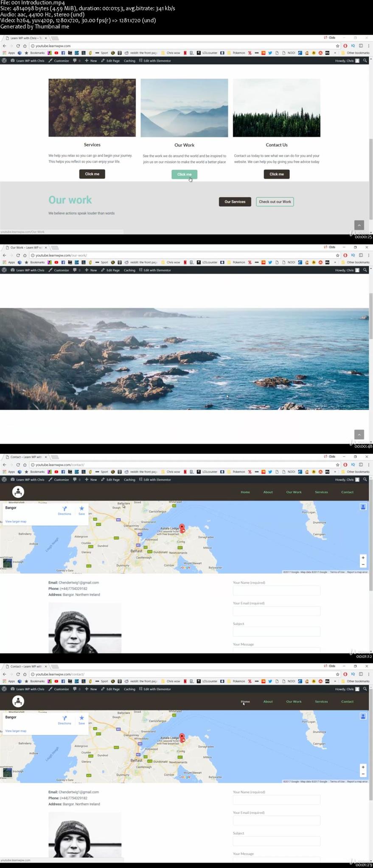This screenshot has width=373, height=868.
Task: Click the 'Our work' teal heading on the home frame
Action: (70, 200)
